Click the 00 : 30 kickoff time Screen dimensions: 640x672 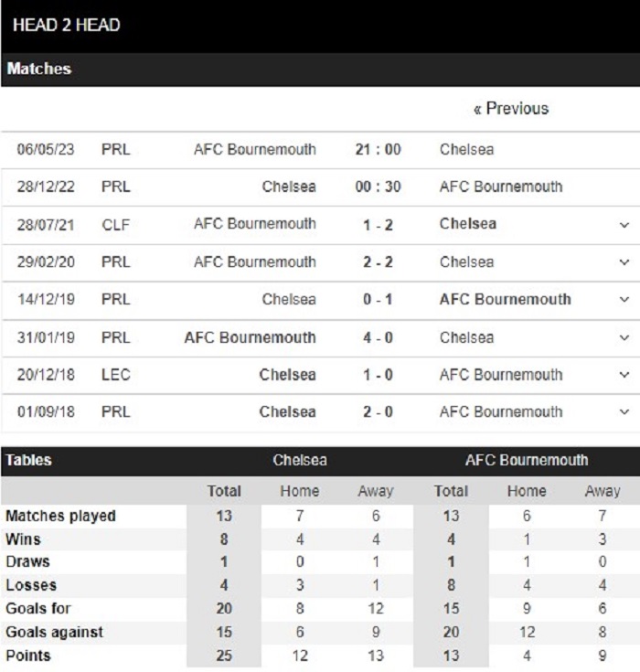(x=378, y=187)
